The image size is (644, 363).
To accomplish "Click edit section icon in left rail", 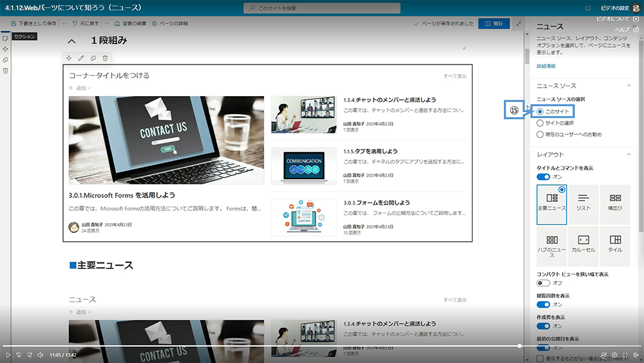I will tap(5, 38).
